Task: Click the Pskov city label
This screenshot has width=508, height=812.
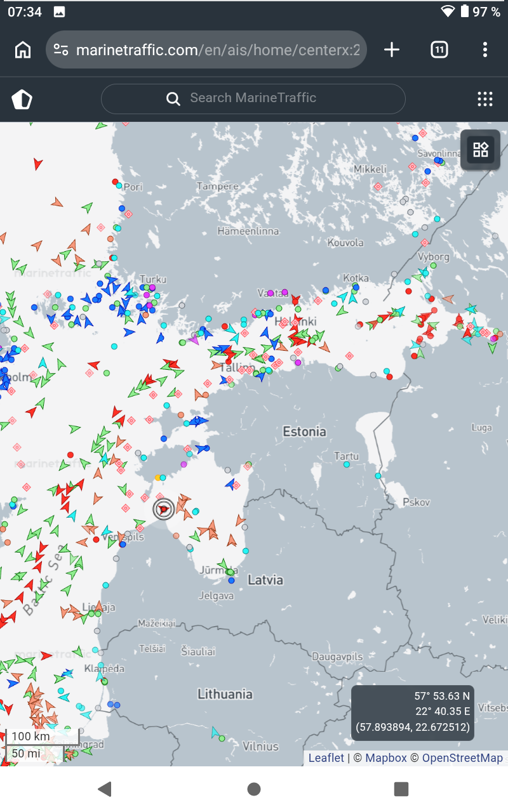Action: coord(417,502)
